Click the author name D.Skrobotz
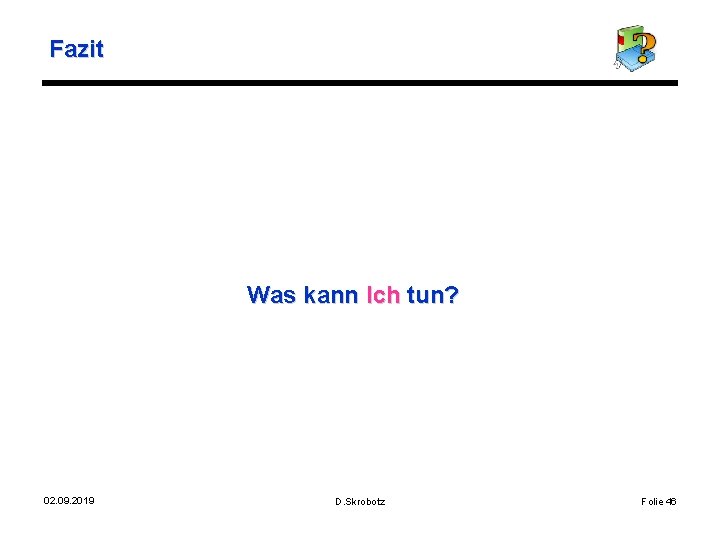The height and width of the screenshot is (540, 720). click(x=360, y=501)
